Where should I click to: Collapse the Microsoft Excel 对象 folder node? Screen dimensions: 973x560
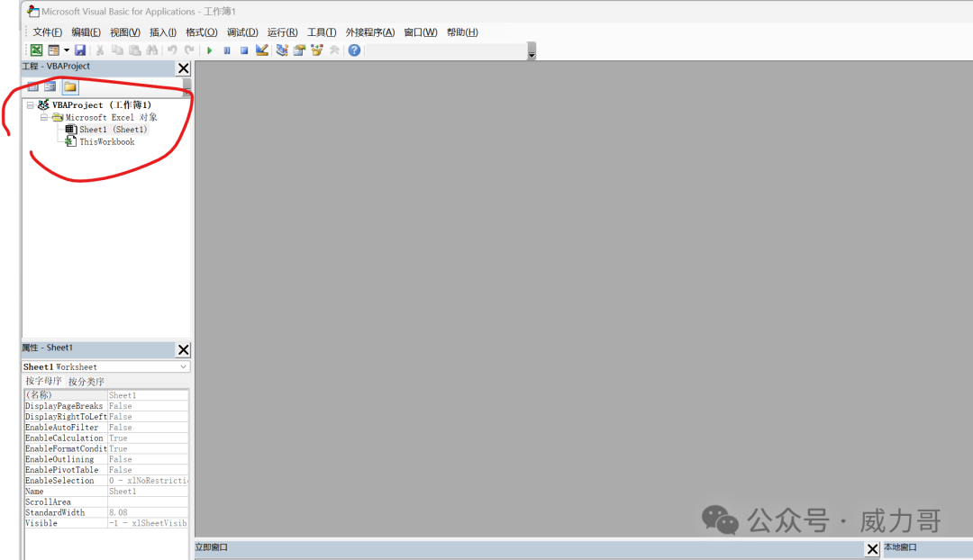[x=43, y=117]
